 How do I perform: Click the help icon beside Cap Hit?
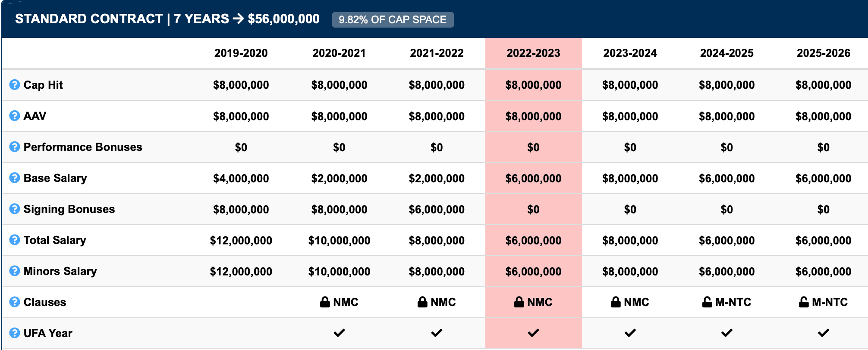15,85
